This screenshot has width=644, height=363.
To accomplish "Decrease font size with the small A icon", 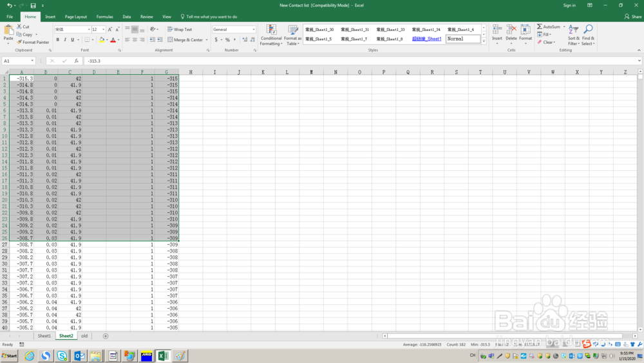I will (x=117, y=30).
